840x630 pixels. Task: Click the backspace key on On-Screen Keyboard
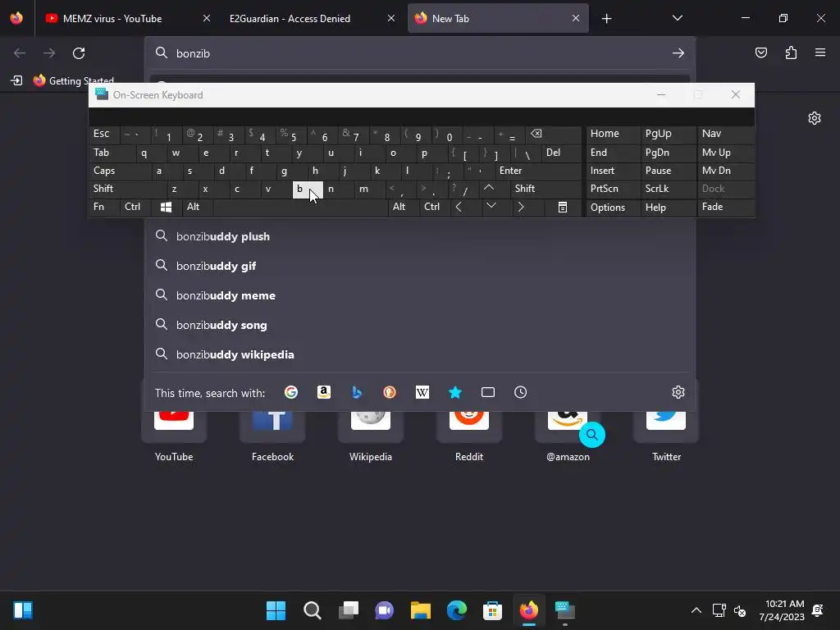[554, 134]
